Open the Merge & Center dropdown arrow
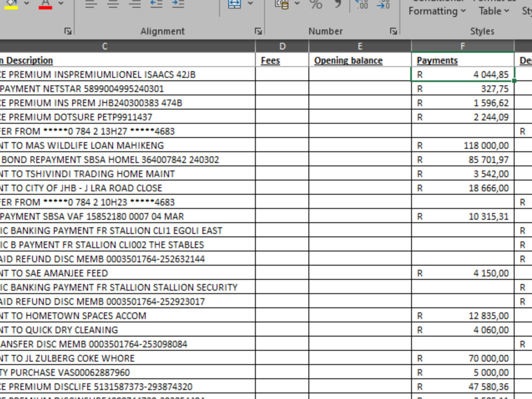The image size is (532, 399). [251, 3]
